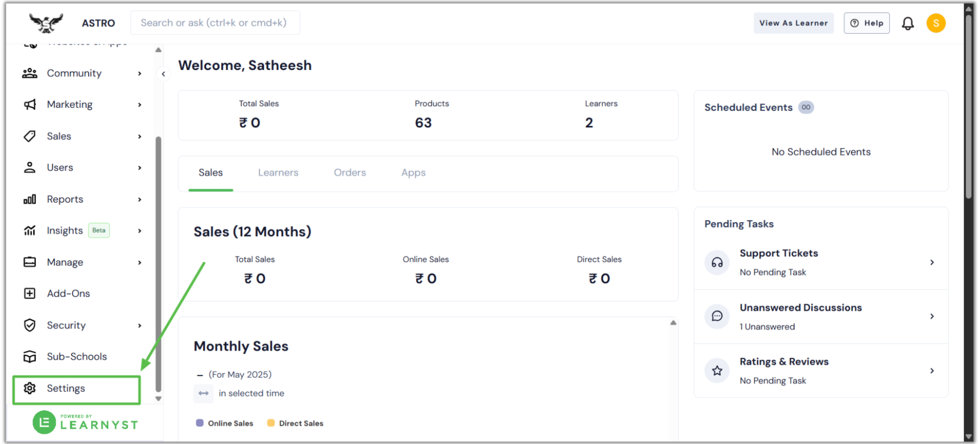Expand the Community submenu arrow
980x444 pixels.
coord(140,74)
